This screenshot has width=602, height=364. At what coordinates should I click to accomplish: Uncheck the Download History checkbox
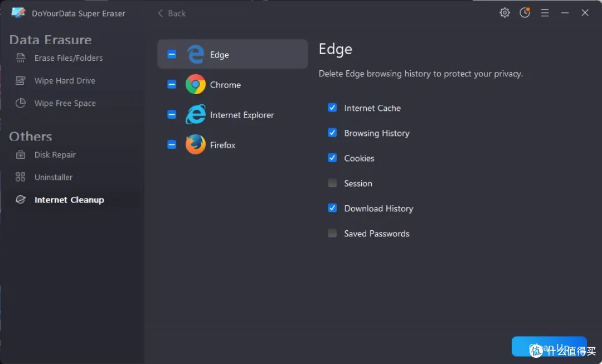(332, 208)
